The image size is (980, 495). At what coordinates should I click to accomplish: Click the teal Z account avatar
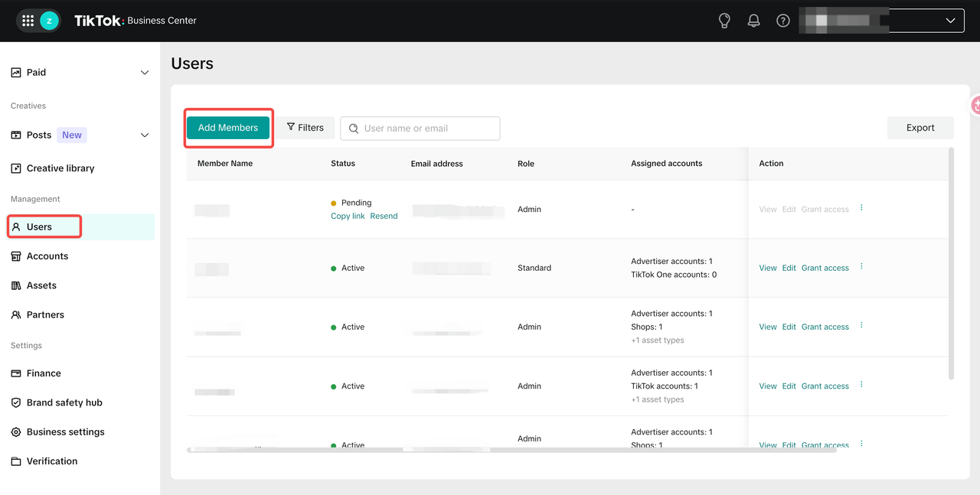tap(50, 21)
